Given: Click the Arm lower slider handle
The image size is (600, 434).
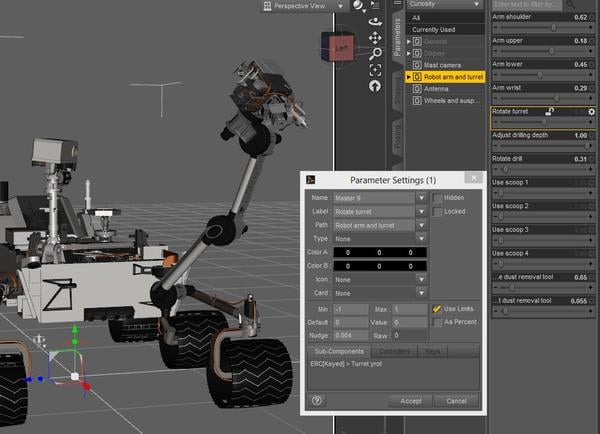Looking at the screenshot, I should [540, 75].
